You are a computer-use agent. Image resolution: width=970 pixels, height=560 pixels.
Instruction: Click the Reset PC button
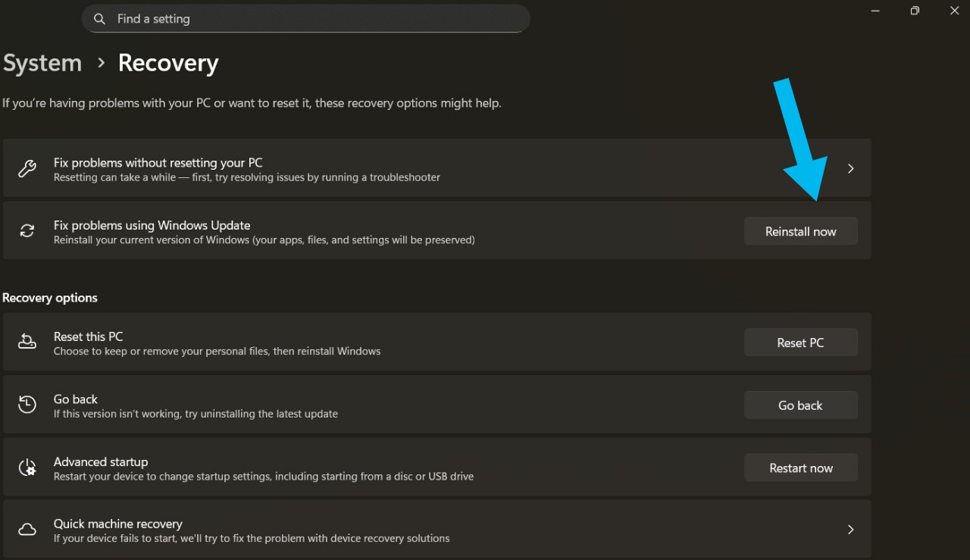click(x=801, y=343)
